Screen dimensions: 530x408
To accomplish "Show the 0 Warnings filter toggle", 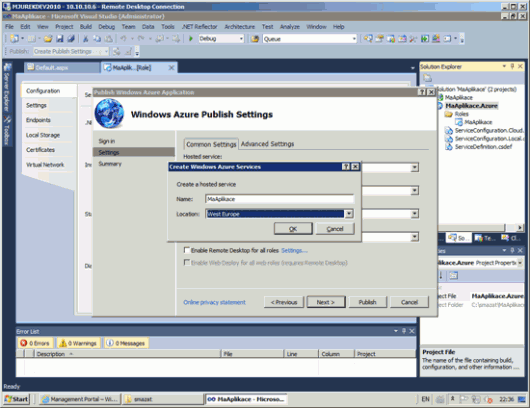I will (78, 343).
